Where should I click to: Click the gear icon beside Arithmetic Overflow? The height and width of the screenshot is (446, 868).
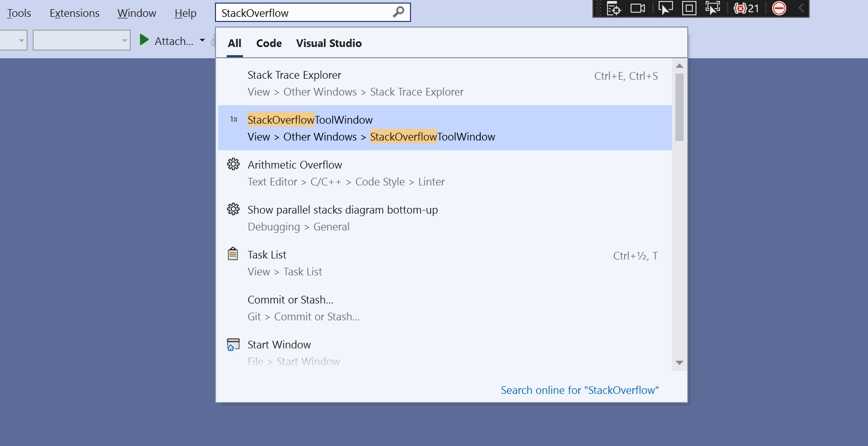(233, 164)
